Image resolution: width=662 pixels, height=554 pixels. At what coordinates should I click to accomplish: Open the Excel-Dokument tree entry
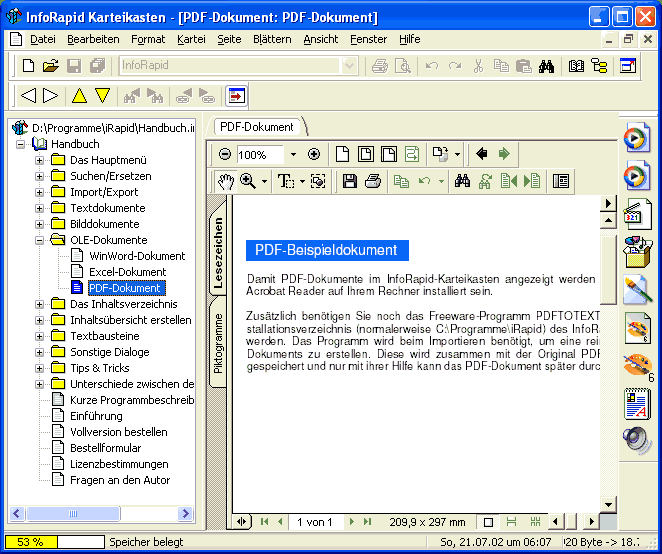tap(128, 272)
